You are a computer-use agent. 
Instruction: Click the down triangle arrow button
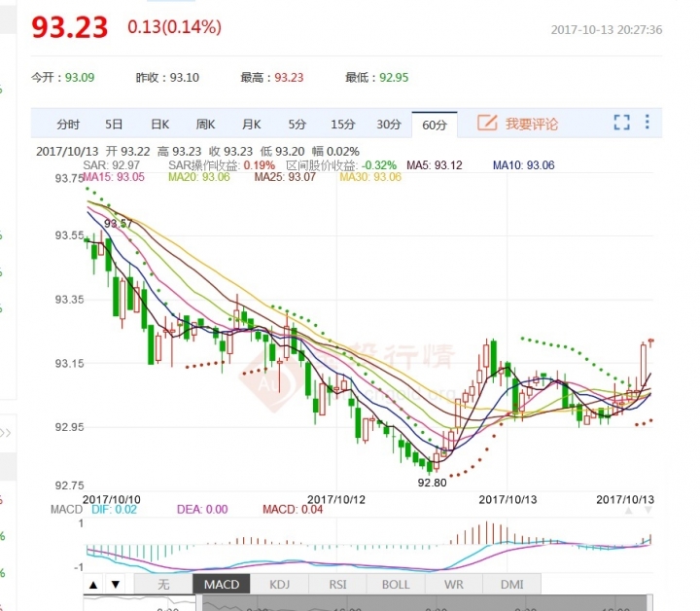(x=115, y=585)
